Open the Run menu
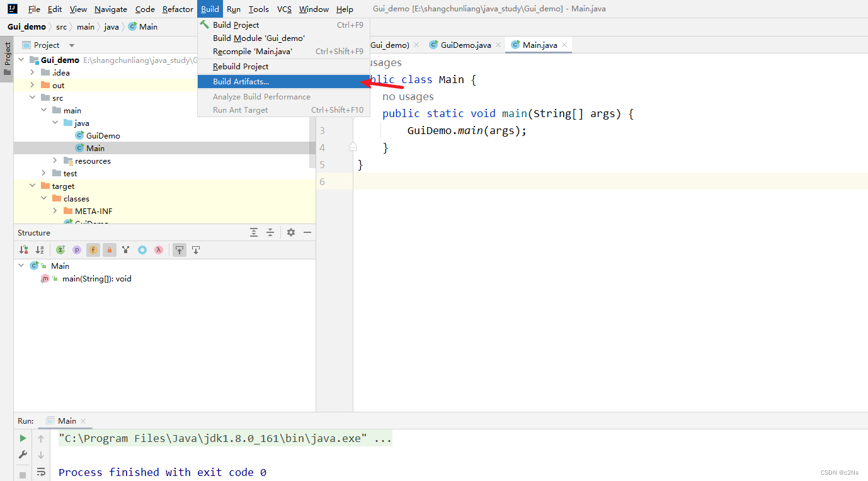Screen dimensions: 868x481 (x=234, y=9)
